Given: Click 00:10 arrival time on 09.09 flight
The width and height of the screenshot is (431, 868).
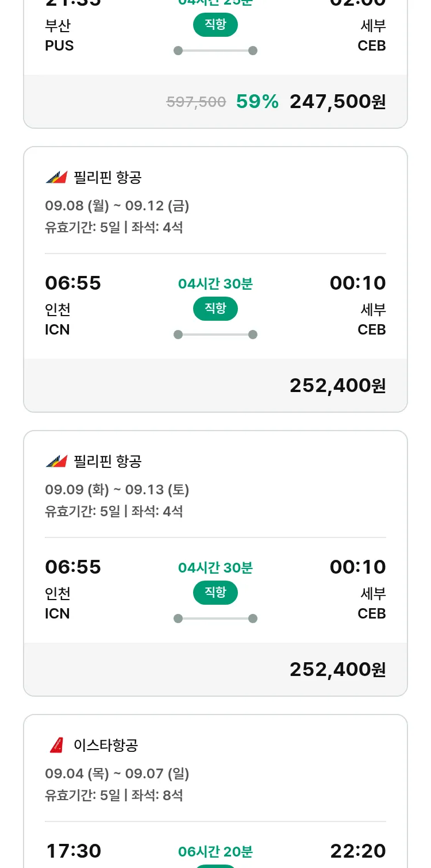Looking at the screenshot, I should click(x=357, y=567).
